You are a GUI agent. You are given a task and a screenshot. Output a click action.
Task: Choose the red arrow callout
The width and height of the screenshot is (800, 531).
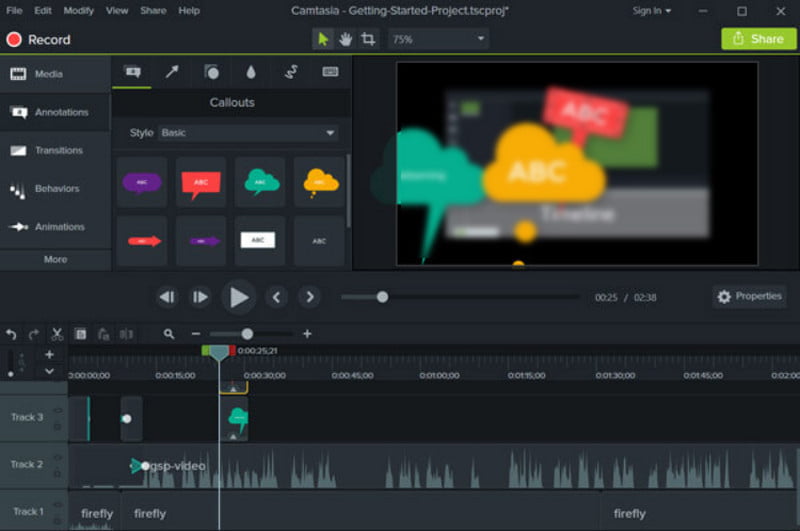point(142,241)
